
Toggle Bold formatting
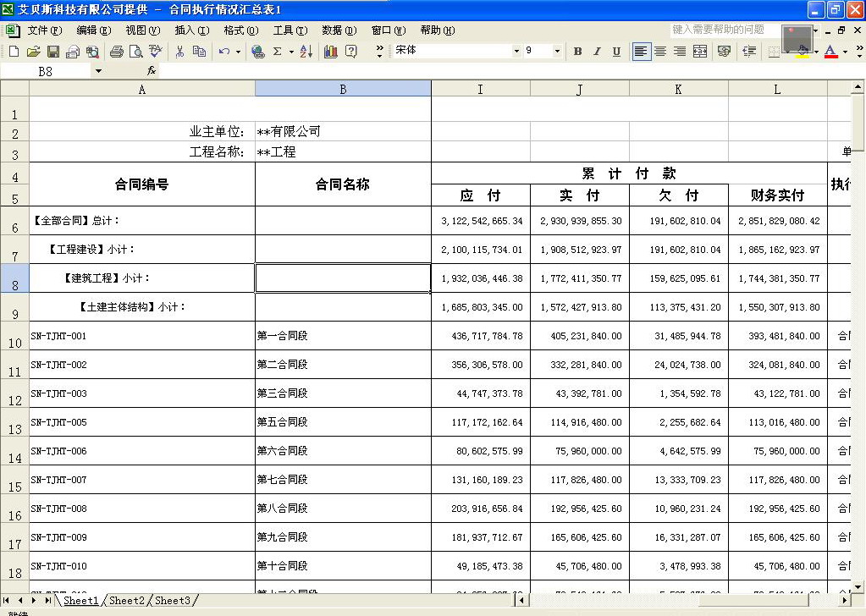click(x=577, y=52)
